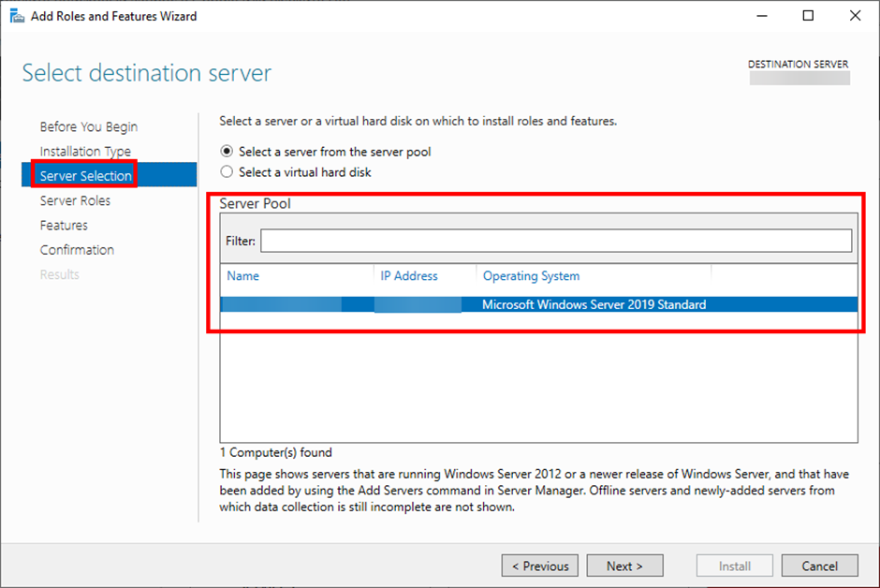The height and width of the screenshot is (588, 880).
Task: Sort by Operating System column header
Action: (x=532, y=275)
